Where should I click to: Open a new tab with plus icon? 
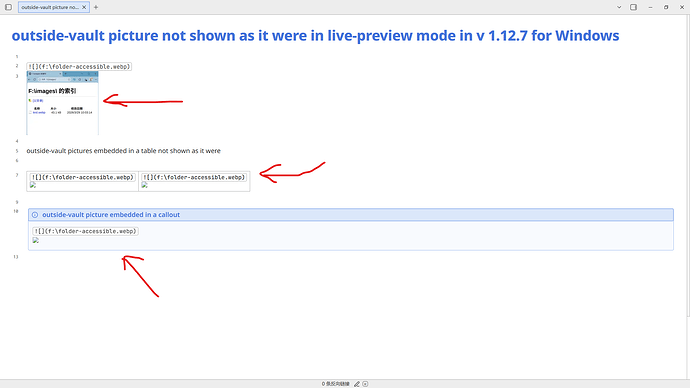coord(96,7)
